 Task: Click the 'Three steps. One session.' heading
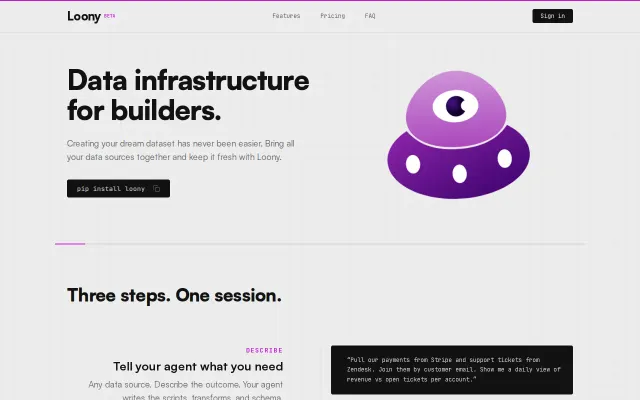174,295
